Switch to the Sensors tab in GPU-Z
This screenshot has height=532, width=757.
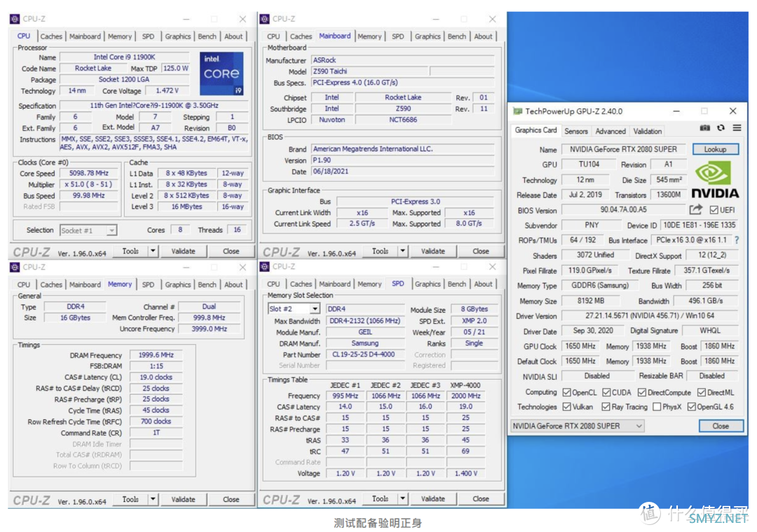576,131
